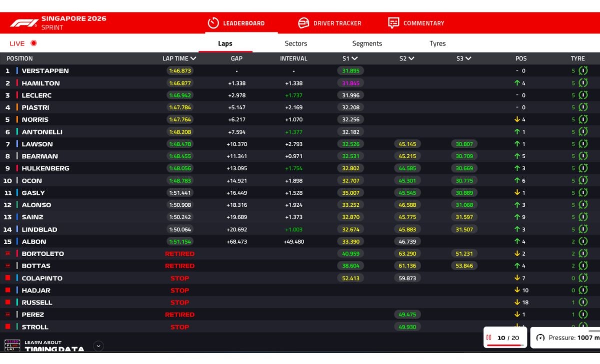
Task: Click the tyre icon in Albon's row
Action: click(583, 242)
